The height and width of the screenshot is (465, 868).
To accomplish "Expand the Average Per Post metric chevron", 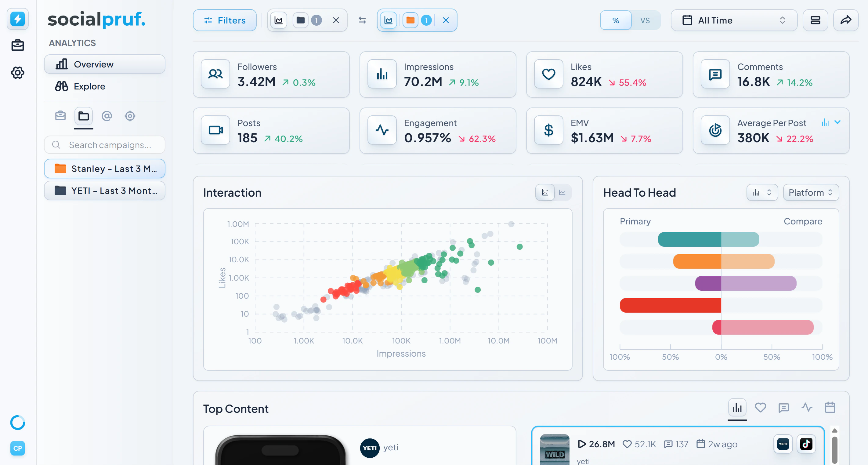I will pos(838,122).
